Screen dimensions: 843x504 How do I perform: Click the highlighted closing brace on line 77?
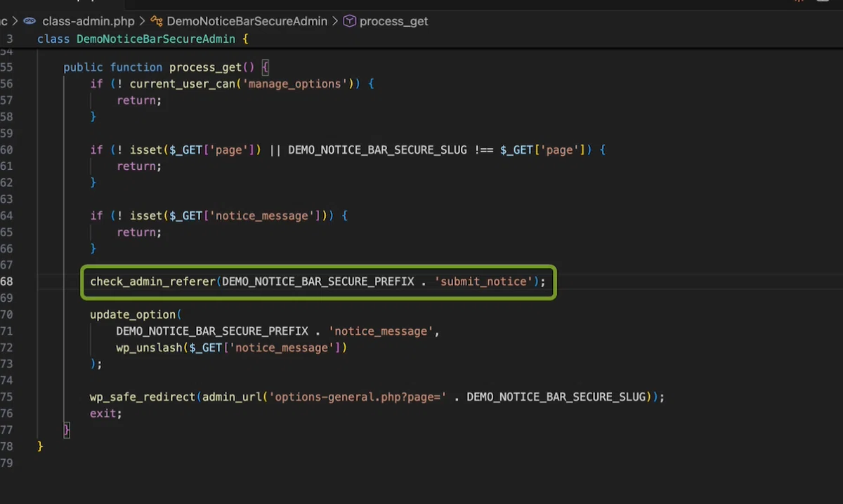click(x=67, y=430)
